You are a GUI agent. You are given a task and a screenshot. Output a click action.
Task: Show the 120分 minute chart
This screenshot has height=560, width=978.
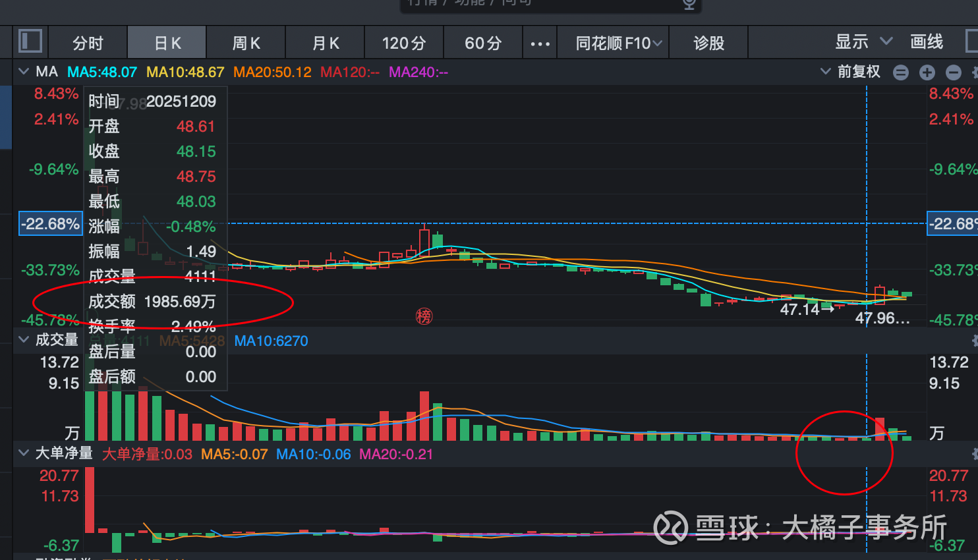[x=404, y=43]
